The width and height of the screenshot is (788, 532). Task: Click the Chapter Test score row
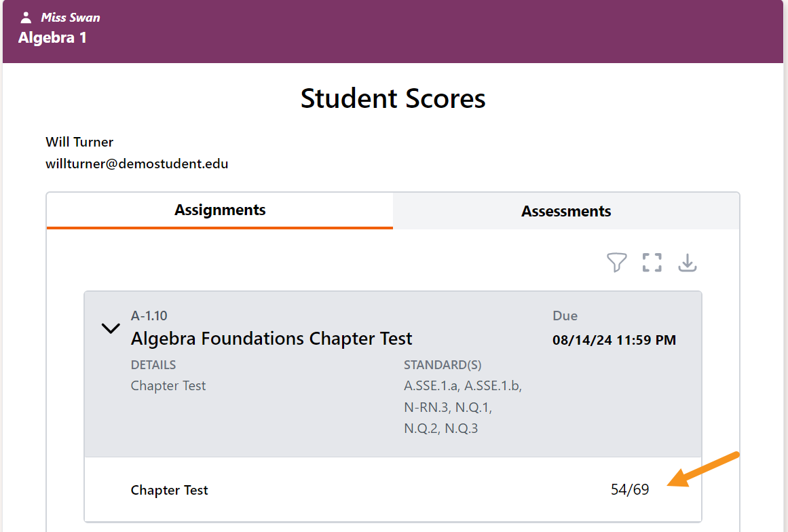pos(170,490)
